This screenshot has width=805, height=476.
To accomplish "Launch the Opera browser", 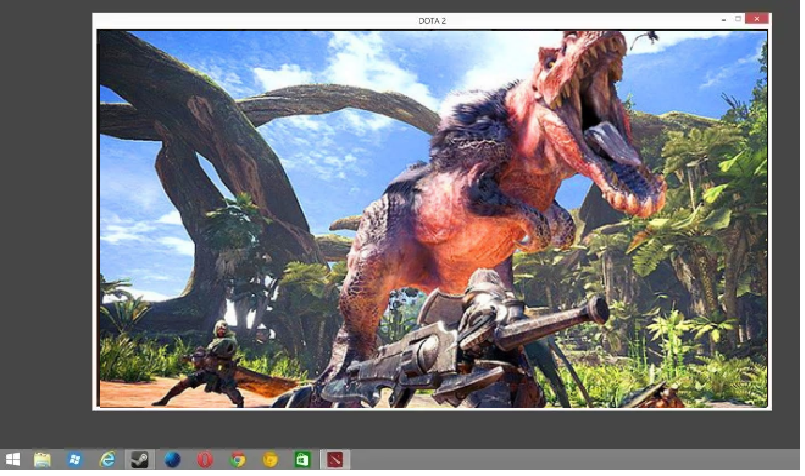I will coord(205,460).
